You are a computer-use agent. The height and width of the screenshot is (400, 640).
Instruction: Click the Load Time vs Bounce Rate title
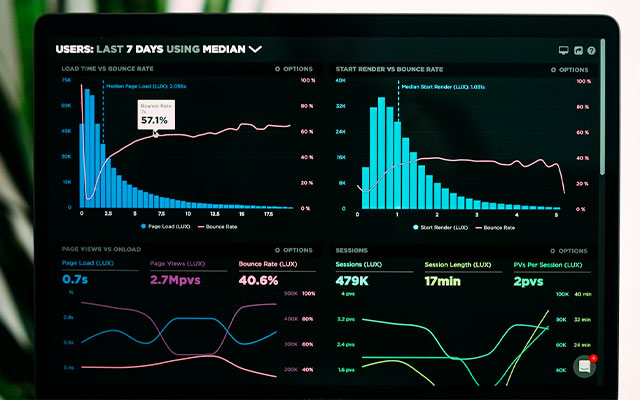pyautogui.click(x=107, y=69)
